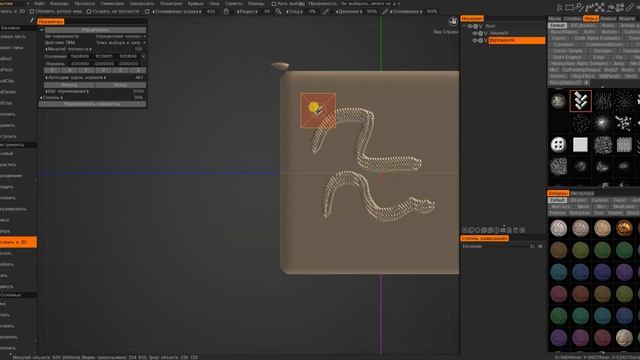Select the rectangle stroke mode icon
The width and height of the screenshot is (640, 360).
569,7
